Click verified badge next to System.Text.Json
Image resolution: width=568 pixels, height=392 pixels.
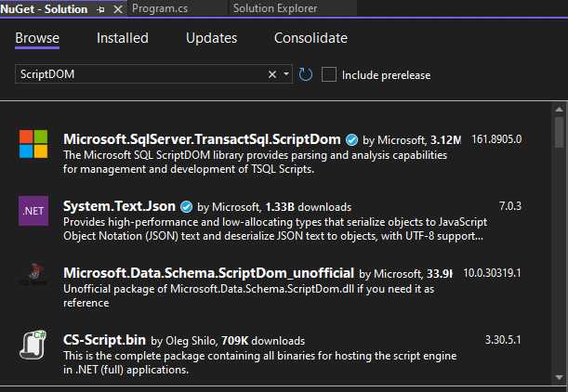coord(186,207)
